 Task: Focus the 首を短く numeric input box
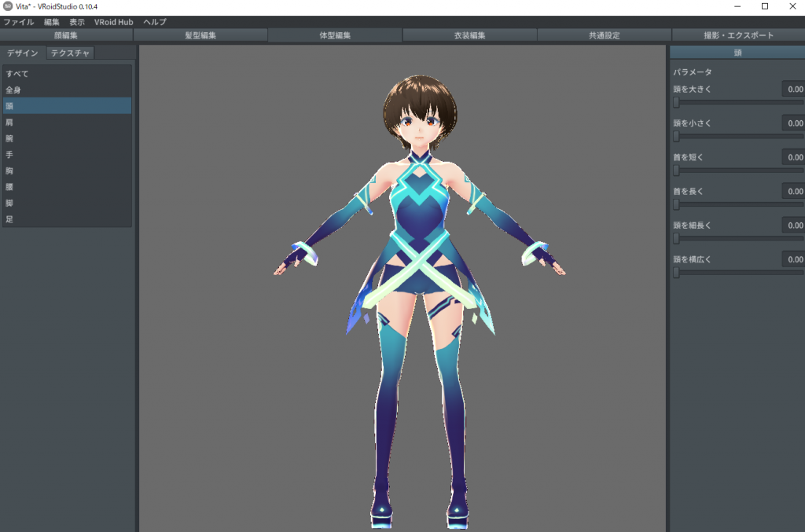[x=792, y=157]
